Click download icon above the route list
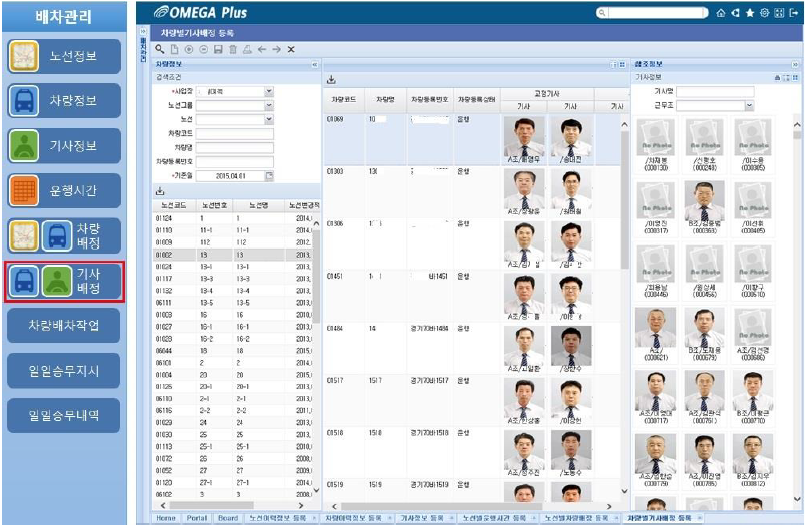The width and height of the screenshot is (808, 529). [x=160, y=191]
